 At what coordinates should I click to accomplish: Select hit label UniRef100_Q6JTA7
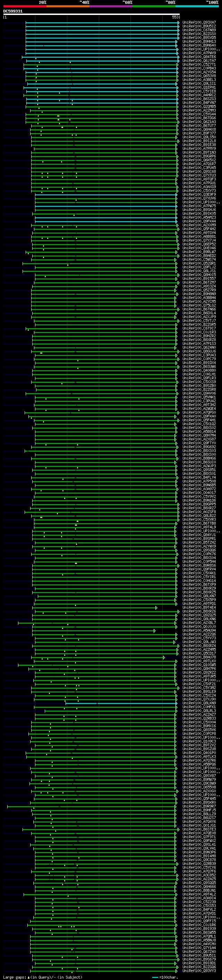(x=199, y=61)
